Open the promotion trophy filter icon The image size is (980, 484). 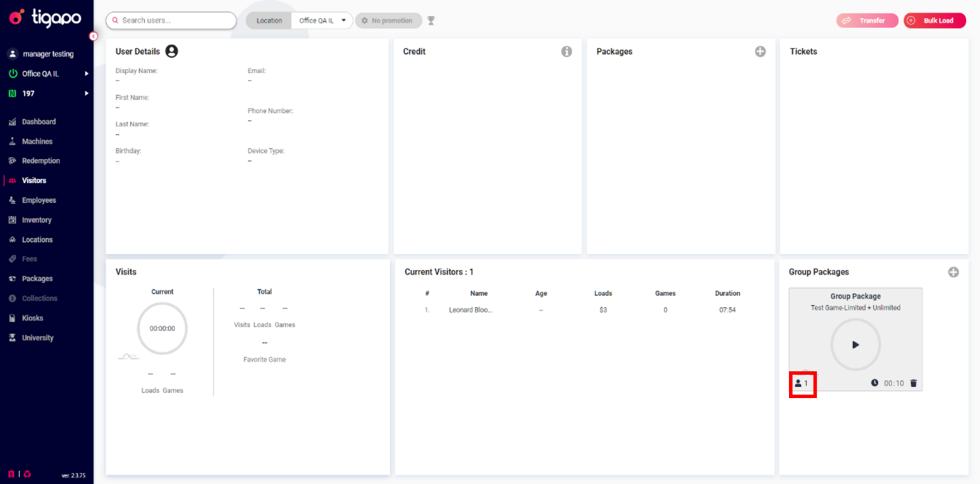coord(431,20)
